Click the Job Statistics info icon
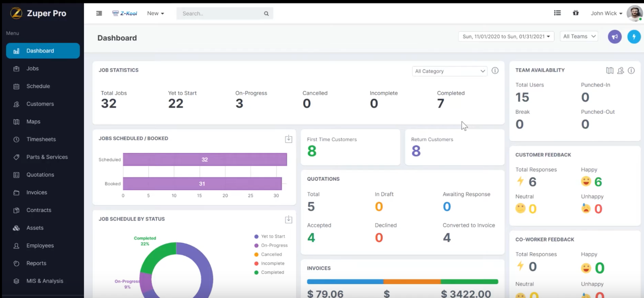Image resolution: width=644 pixels, height=298 pixels. coord(495,71)
